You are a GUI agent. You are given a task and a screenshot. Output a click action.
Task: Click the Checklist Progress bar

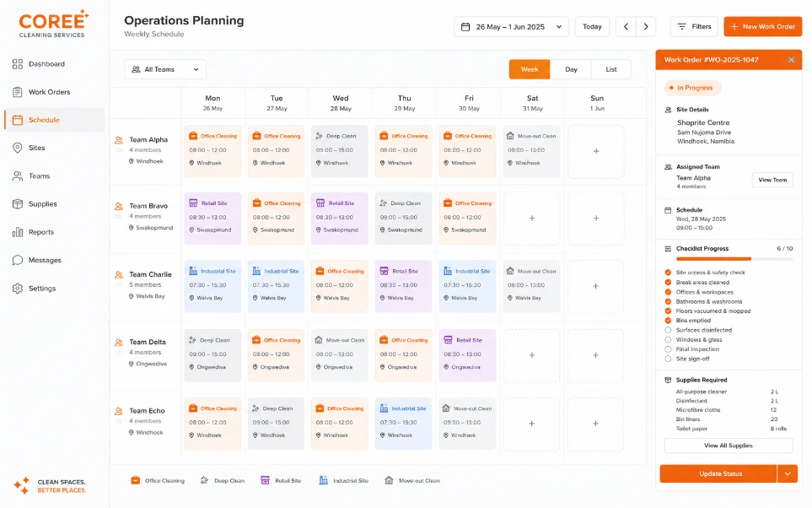734,259
